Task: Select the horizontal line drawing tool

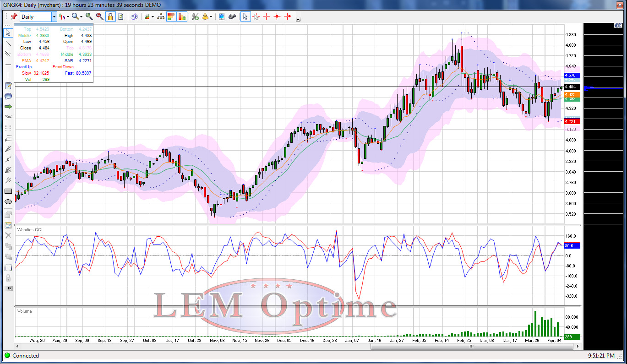Action: pyautogui.click(x=8, y=65)
